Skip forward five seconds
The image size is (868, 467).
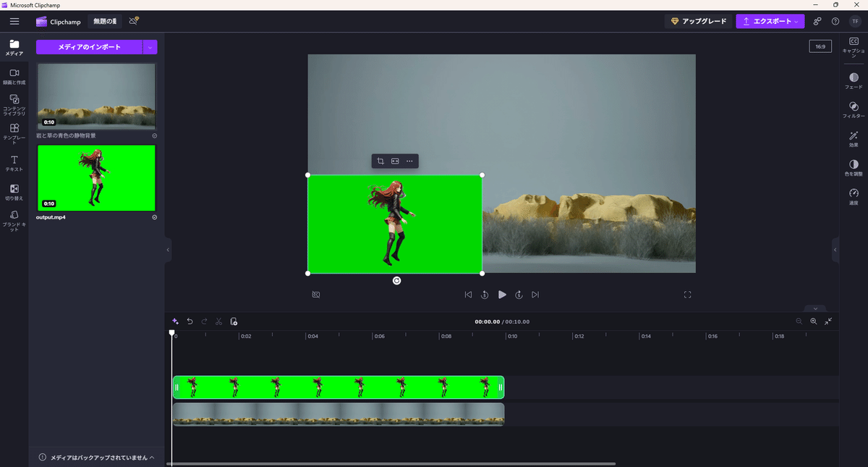click(x=519, y=295)
